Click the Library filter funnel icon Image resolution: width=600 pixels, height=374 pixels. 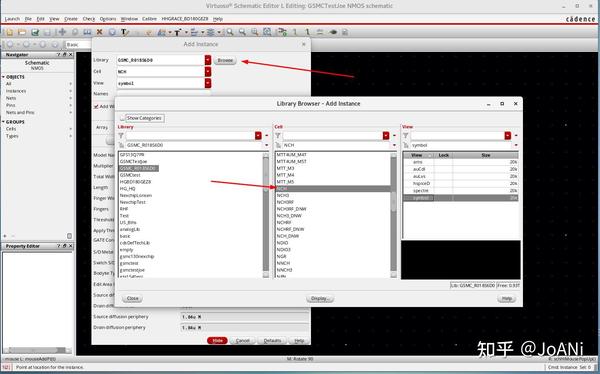(121, 136)
